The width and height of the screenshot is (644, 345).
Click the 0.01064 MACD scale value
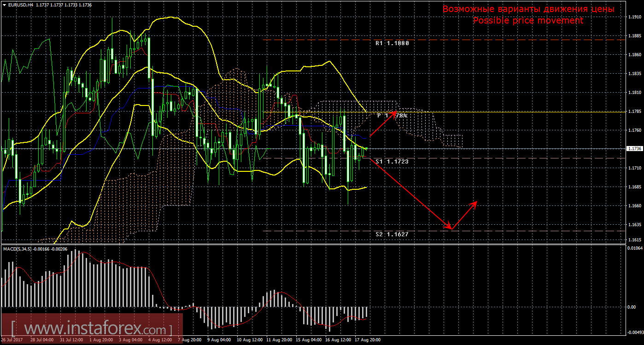pos(634,249)
